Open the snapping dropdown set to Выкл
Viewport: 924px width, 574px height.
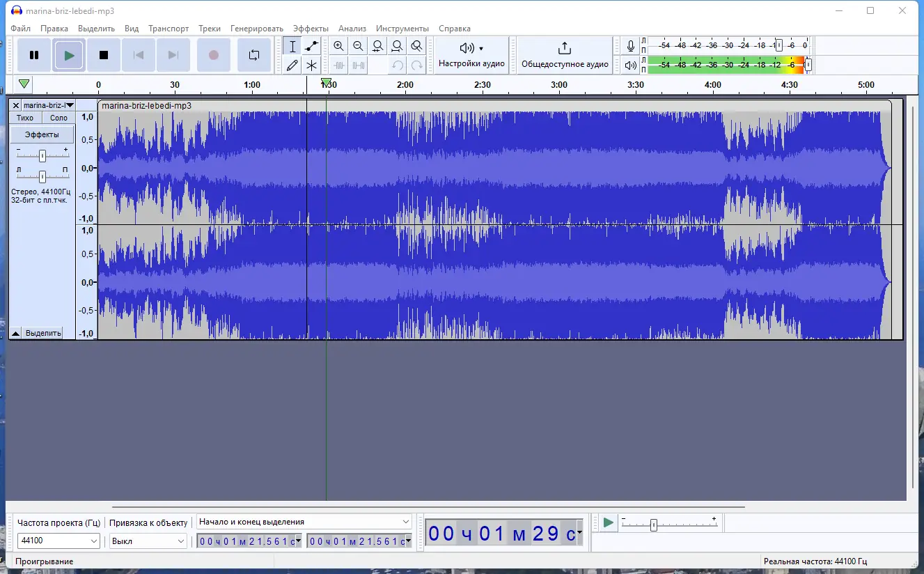click(148, 541)
